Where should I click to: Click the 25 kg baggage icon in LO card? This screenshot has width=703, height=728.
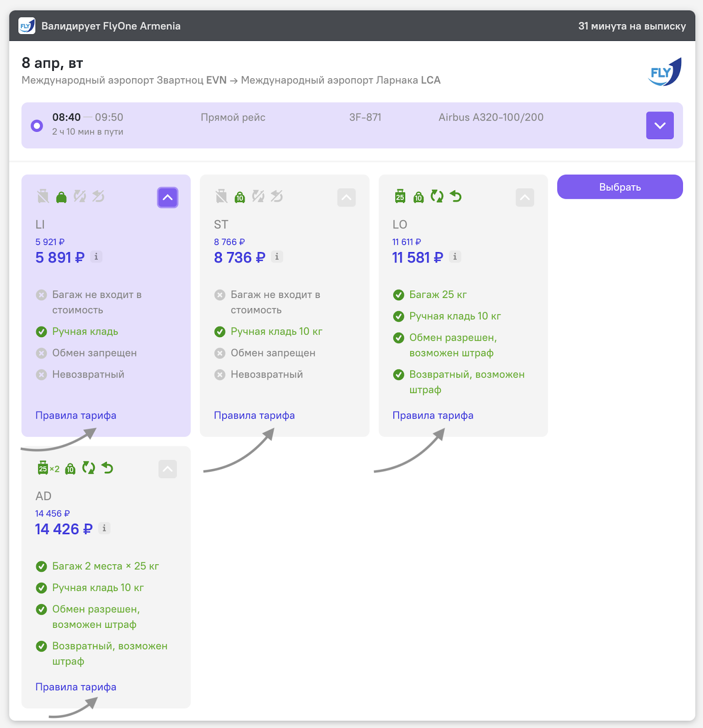pyautogui.click(x=400, y=196)
